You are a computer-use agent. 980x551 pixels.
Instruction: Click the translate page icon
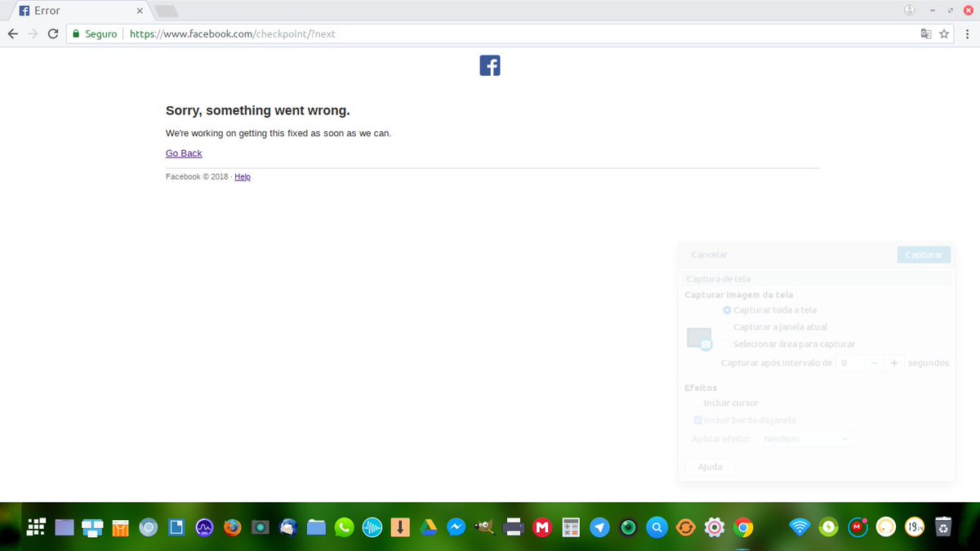pyautogui.click(x=925, y=34)
